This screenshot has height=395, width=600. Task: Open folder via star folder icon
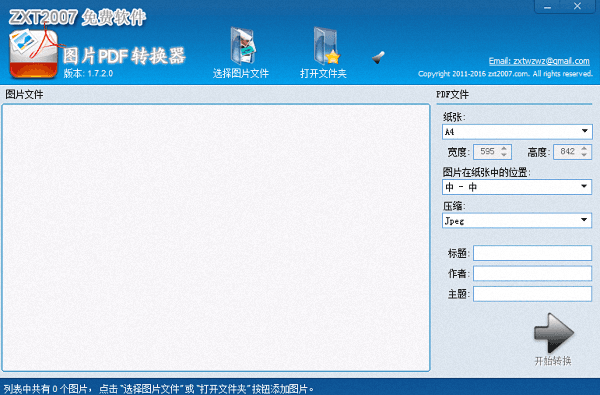326,46
